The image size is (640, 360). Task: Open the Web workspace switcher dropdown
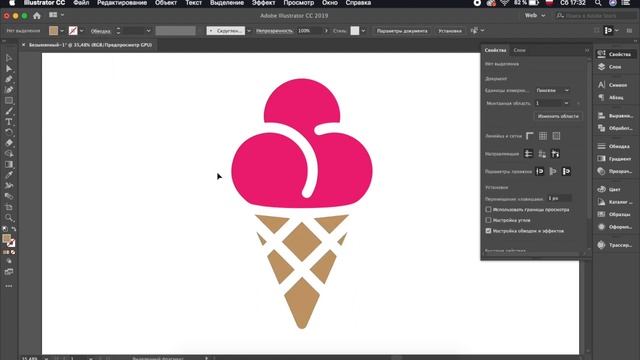point(535,16)
